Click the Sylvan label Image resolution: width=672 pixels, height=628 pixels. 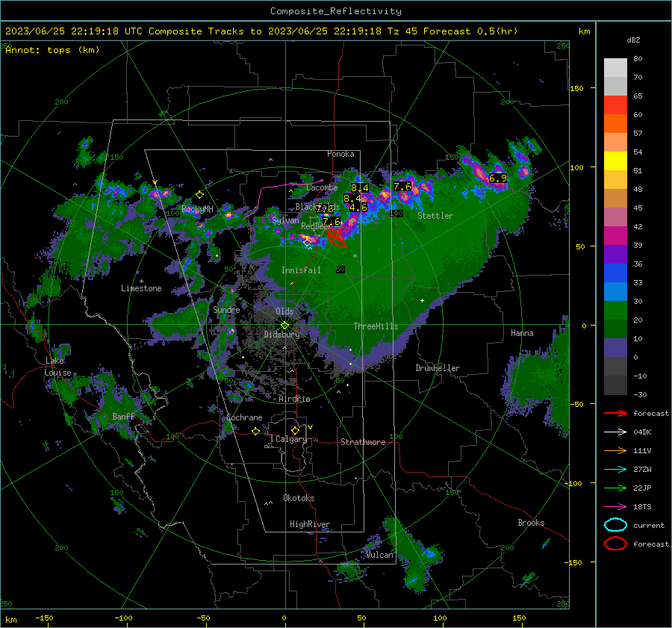[285, 220]
